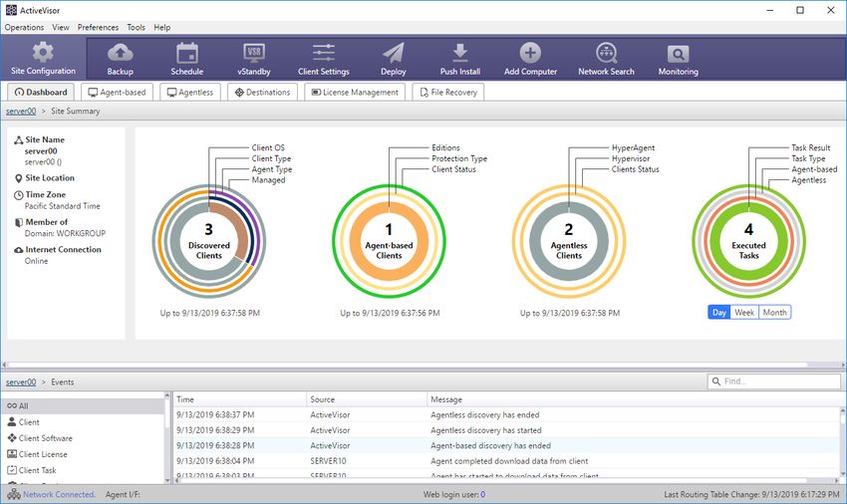The image size is (847, 504).
Task: Click the Time Zone clock icon
Action: point(18,195)
